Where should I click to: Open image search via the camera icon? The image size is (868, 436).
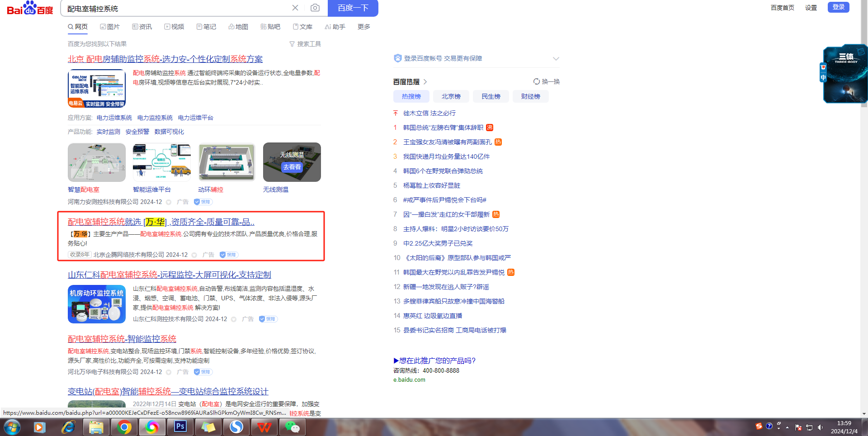pos(315,8)
